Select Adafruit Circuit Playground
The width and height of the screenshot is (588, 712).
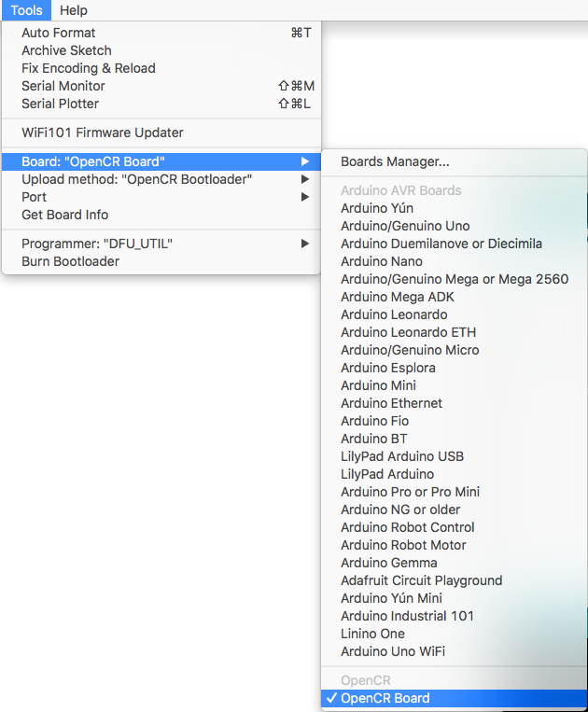(x=454, y=579)
